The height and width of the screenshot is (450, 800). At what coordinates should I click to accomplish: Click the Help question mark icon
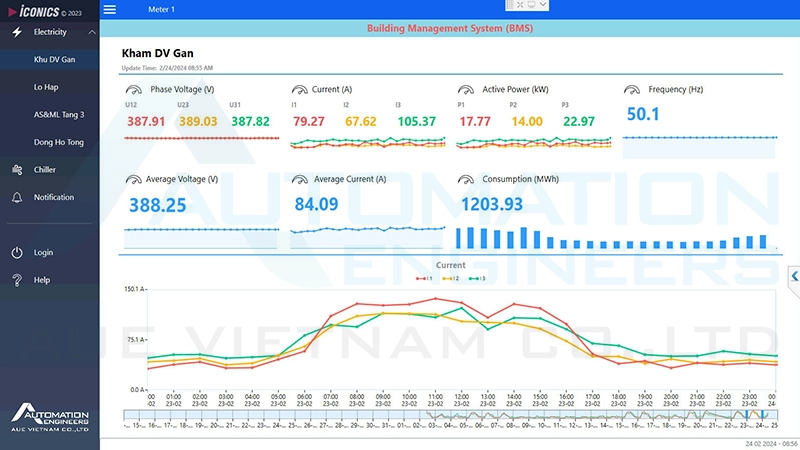click(x=17, y=280)
